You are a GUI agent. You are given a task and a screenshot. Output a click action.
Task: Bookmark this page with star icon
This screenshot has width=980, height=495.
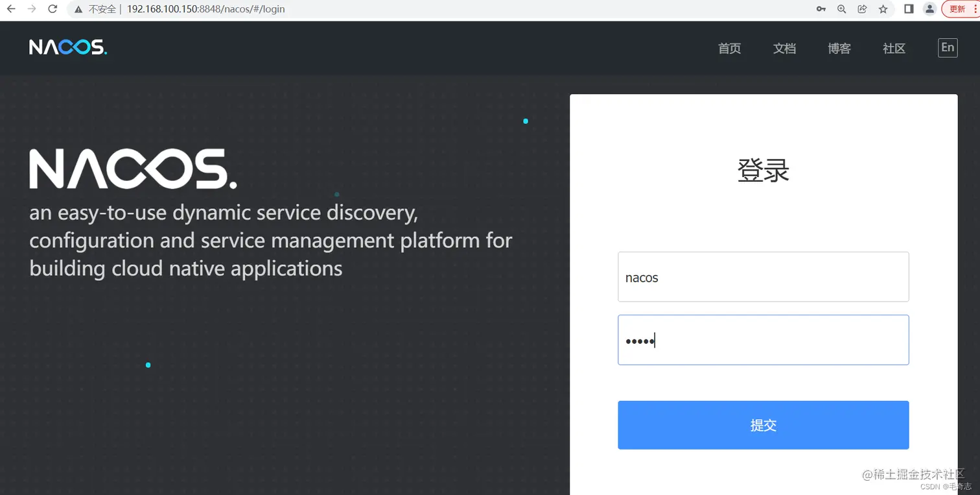883,9
